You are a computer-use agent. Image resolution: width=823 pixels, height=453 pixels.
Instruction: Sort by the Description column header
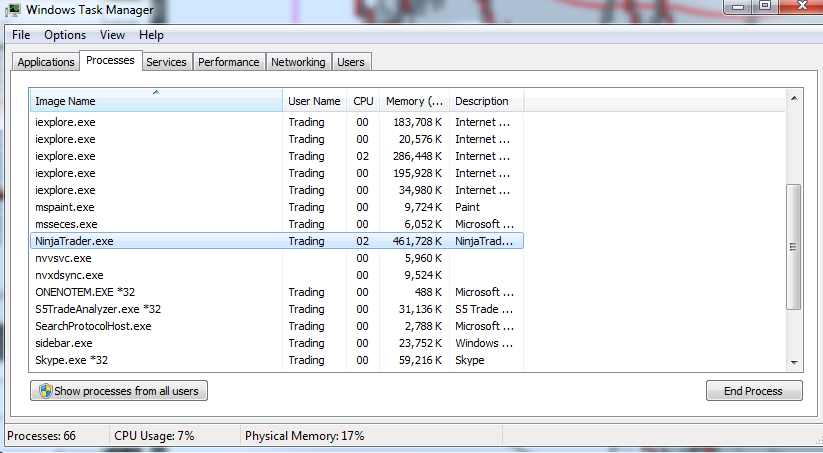point(487,101)
